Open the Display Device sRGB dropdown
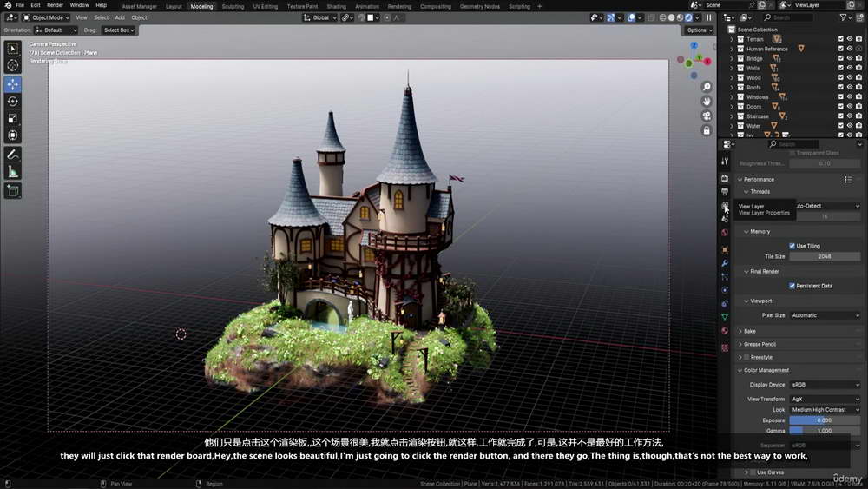Viewport: 868px width, 489px height. (825, 384)
